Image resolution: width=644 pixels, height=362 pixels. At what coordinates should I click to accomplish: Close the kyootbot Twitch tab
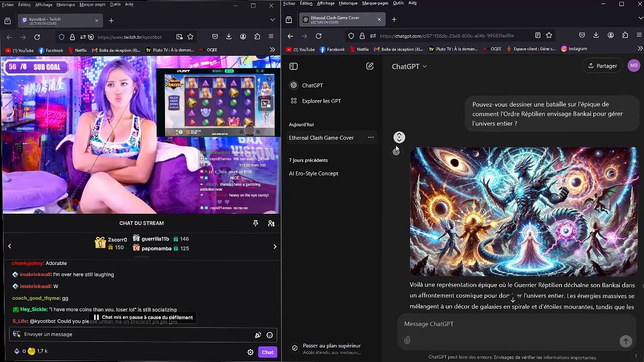[96, 21]
